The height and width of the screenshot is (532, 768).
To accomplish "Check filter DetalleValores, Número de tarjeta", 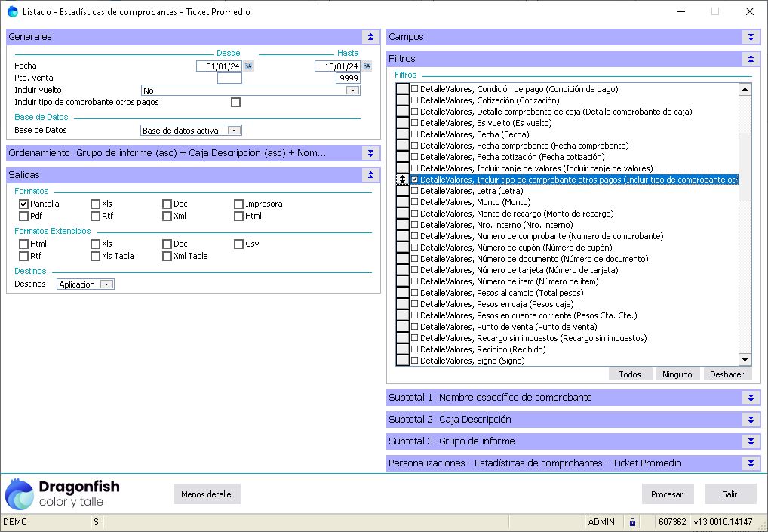I will point(414,270).
